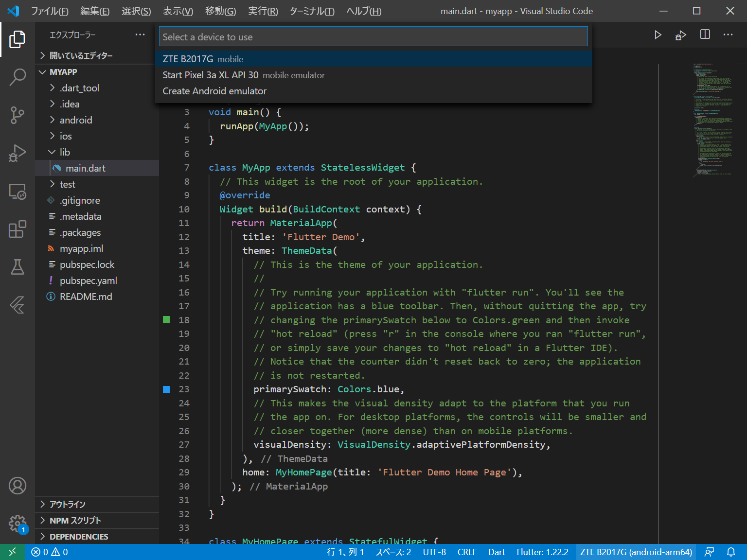Open the Run and Debug view
Image resolution: width=747 pixels, height=560 pixels.
pyautogui.click(x=18, y=153)
